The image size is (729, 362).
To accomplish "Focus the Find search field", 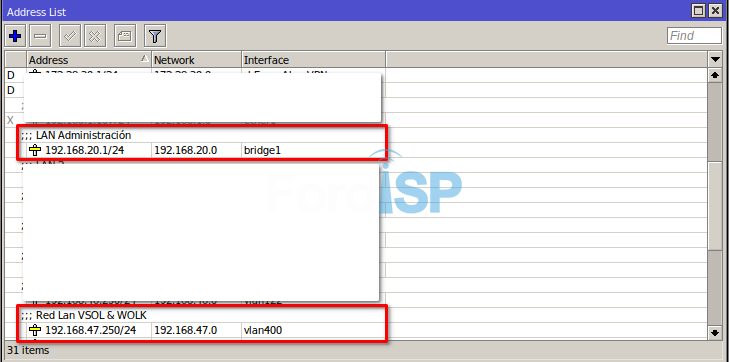I will 694,36.
